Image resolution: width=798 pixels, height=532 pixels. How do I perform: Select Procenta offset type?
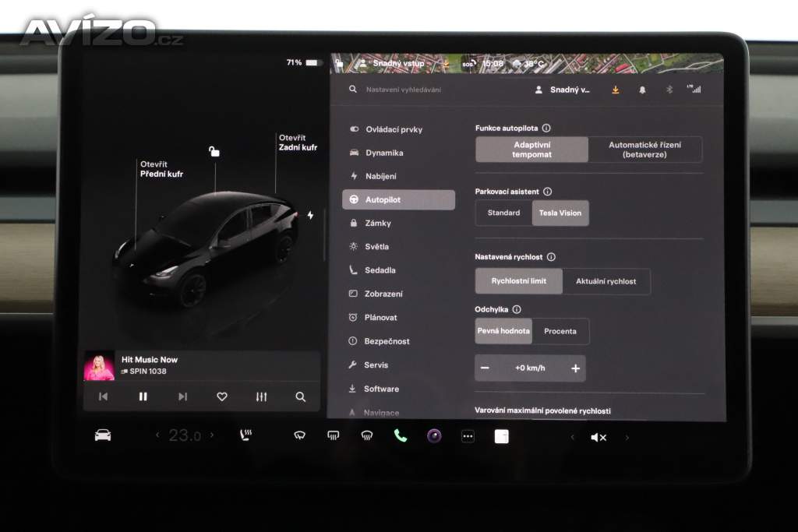click(560, 331)
